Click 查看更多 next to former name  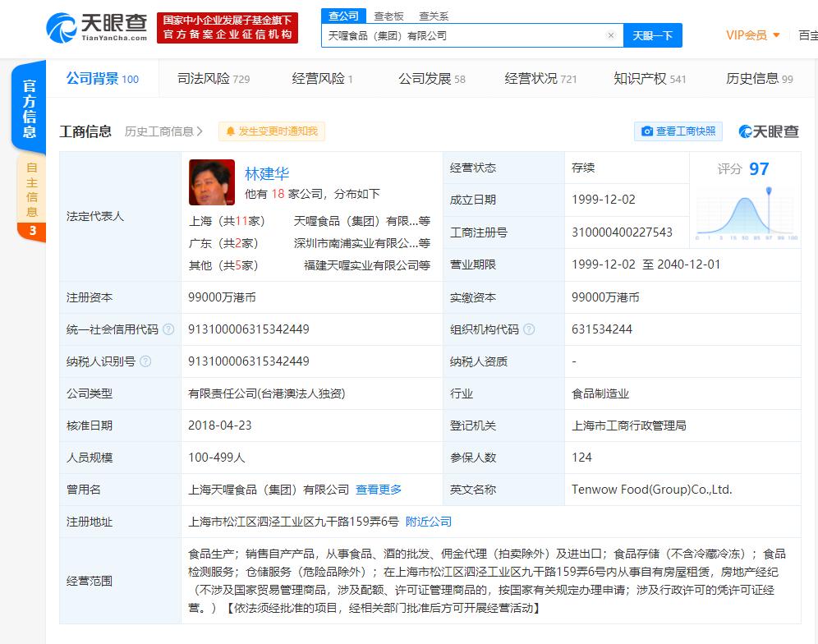(379, 490)
